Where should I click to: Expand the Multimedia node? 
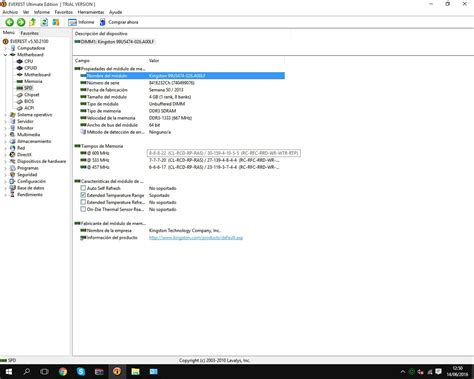coord(5,135)
